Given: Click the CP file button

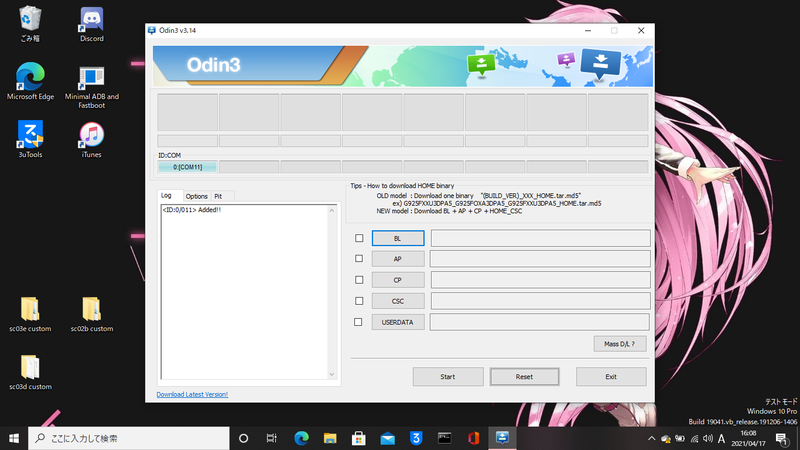Looking at the screenshot, I should click(x=398, y=280).
